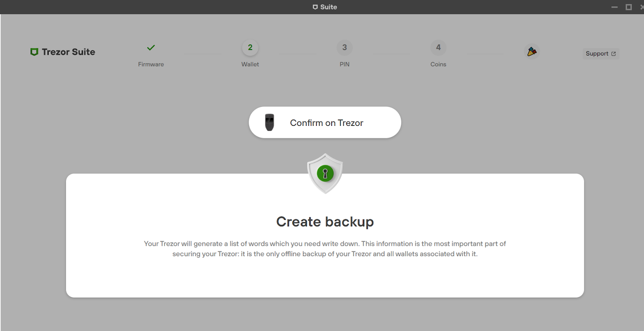The width and height of the screenshot is (644, 331).
Task: Click the Suite shield icon in title bar
Action: (x=315, y=7)
